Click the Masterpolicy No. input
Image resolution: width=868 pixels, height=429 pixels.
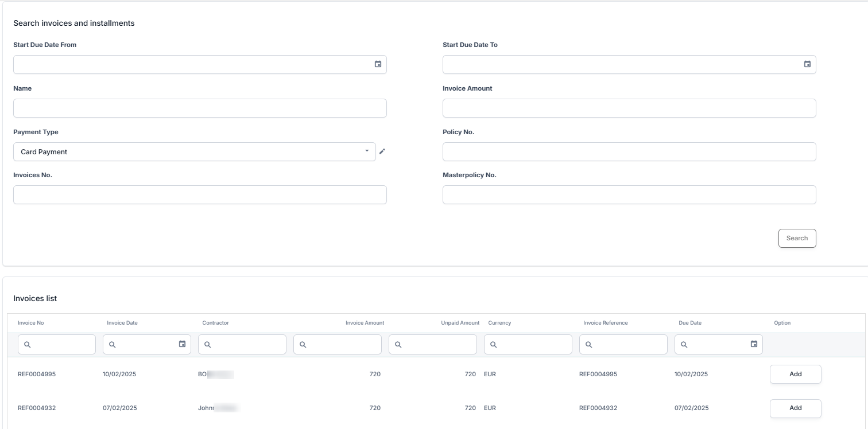coord(629,194)
